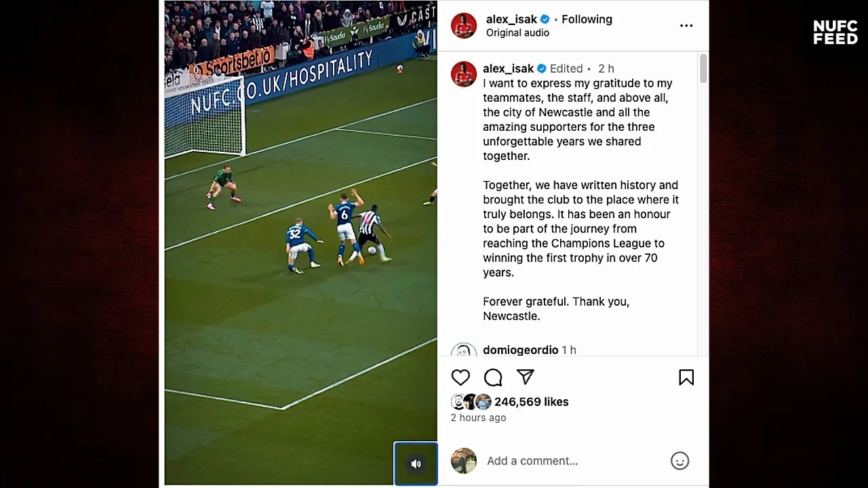
Task: Open domiogeordio commenter profile
Action: [x=520, y=350]
